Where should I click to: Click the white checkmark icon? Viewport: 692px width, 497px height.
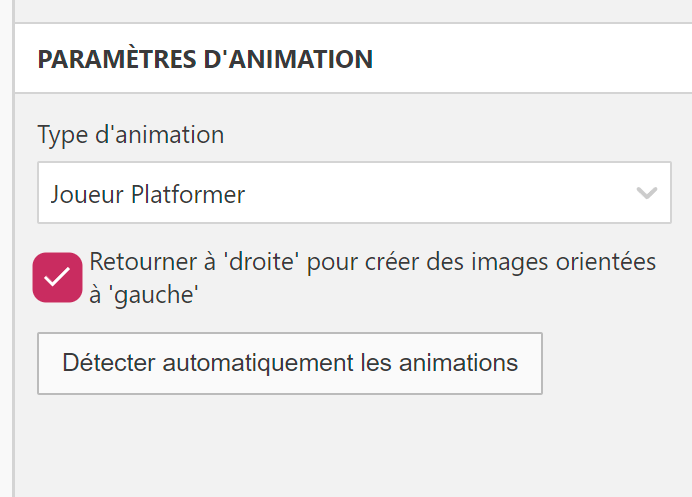(57, 278)
